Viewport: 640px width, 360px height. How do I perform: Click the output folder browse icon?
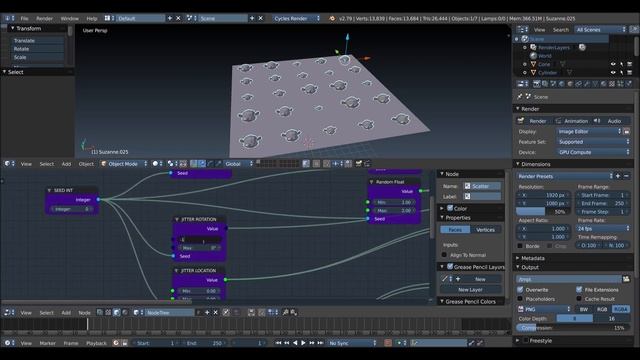[626, 279]
